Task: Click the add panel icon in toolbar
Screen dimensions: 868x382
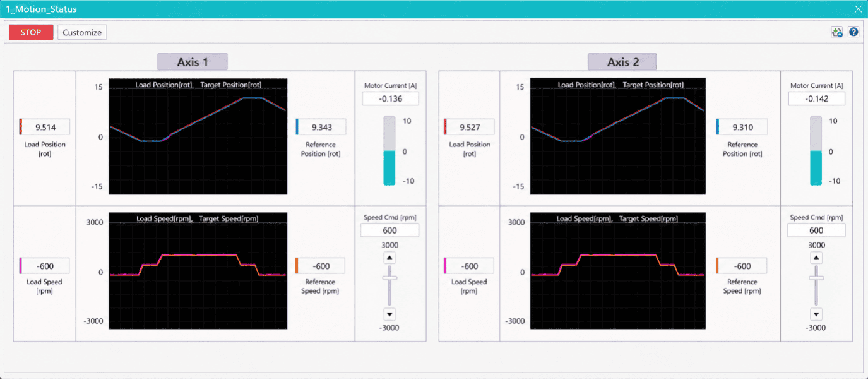Action: tap(837, 32)
